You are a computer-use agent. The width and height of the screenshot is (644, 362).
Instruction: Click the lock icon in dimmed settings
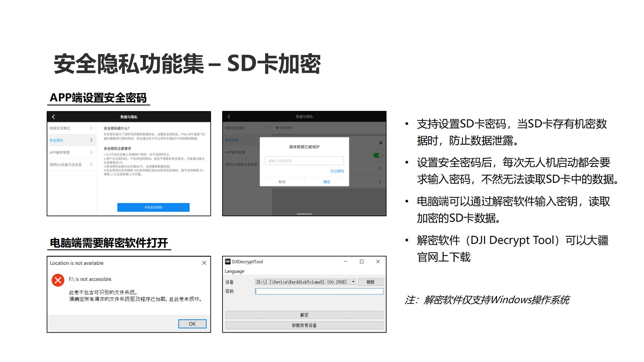(381, 143)
